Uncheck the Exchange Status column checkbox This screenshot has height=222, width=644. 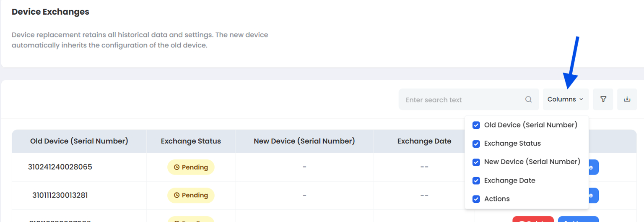click(x=476, y=144)
